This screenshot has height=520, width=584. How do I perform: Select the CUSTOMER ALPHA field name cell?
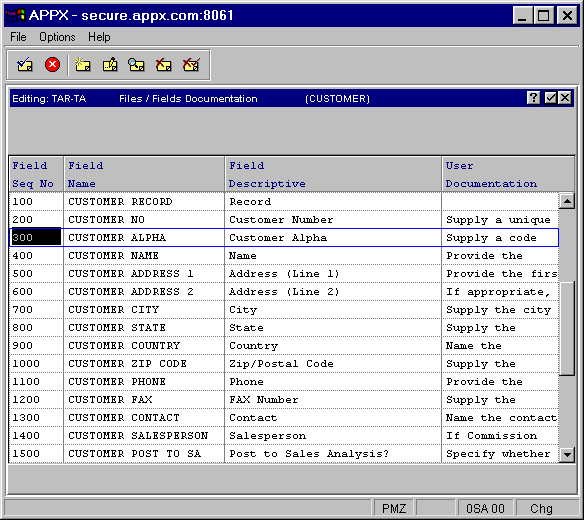(144, 237)
